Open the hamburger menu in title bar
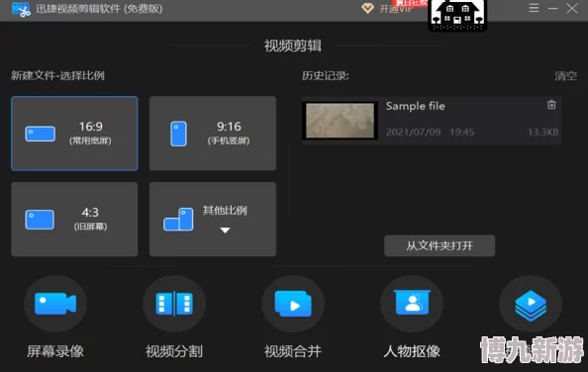This screenshot has width=588, height=372. click(x=534, y=8)
